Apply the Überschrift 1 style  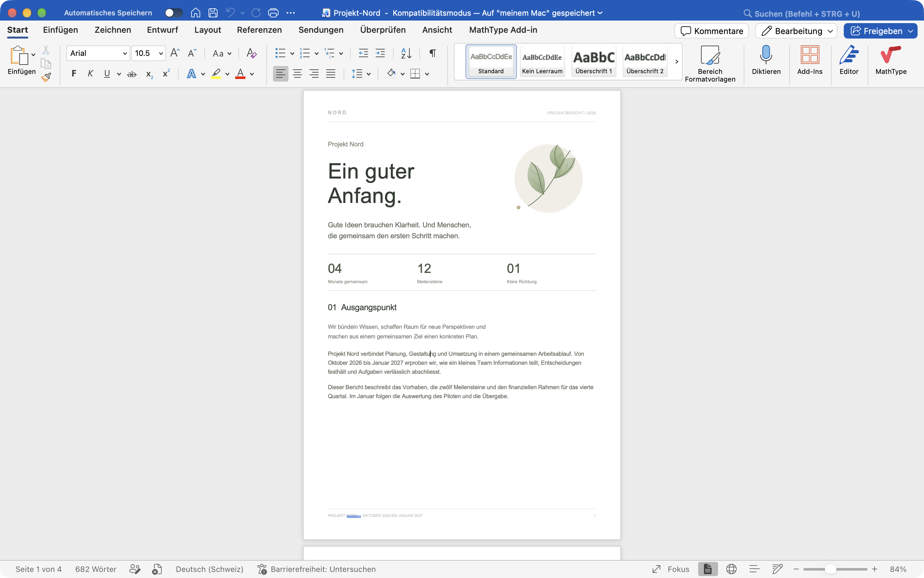coord(594,62)
